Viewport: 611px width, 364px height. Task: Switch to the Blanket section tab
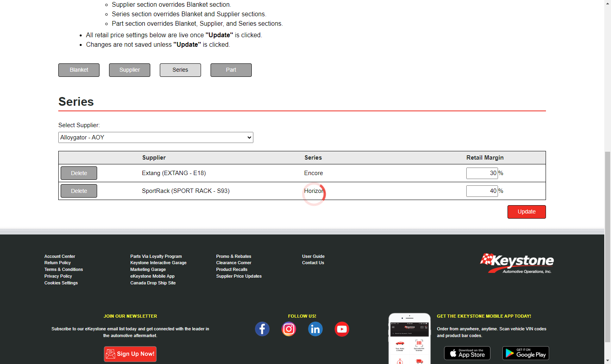pyautogui.click(x=79, y=70)
